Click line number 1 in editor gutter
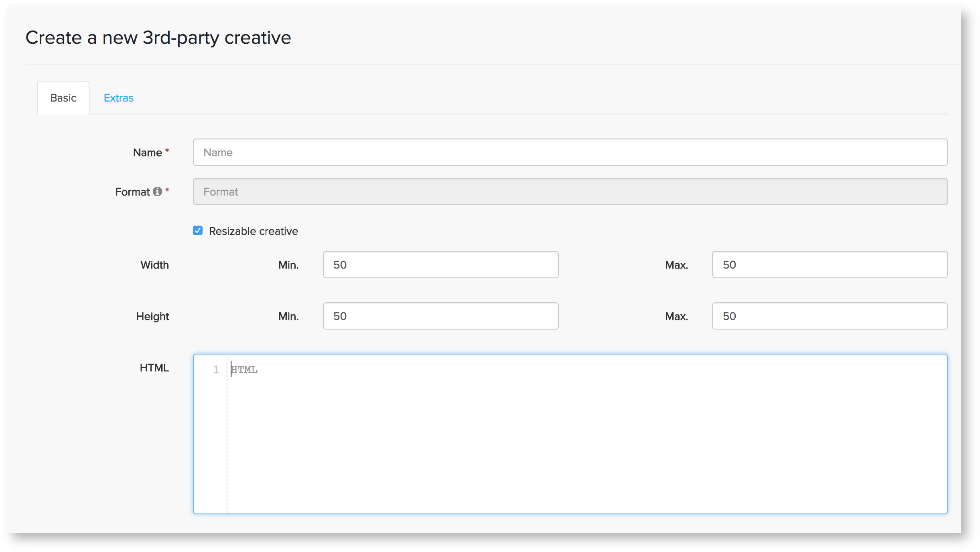 tap(216, 369)
